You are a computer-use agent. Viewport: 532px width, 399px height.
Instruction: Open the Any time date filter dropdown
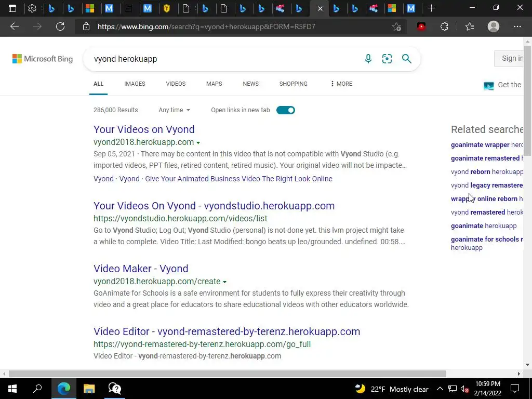coord(175,110)
